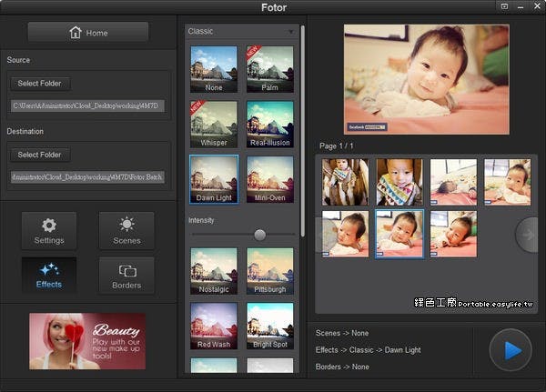Apply the Mini-Oven effect
Image resolution: width=546 pixels, height=392 pixels.
point(270,179)
